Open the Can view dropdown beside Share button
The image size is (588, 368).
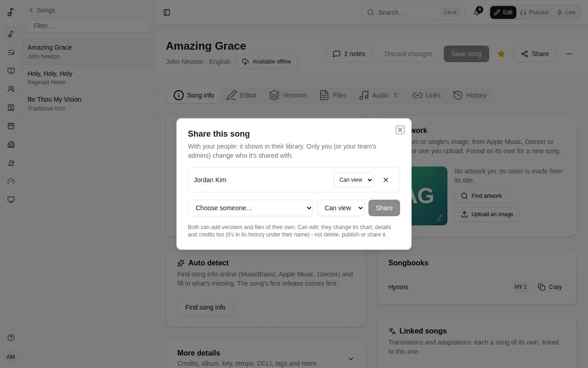point(341,208)
